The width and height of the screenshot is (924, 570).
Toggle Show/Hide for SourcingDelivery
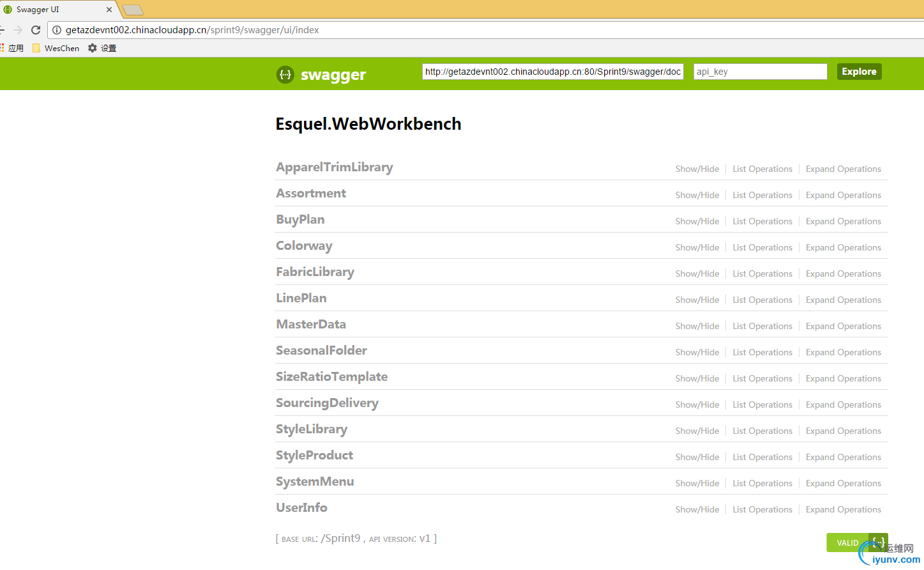tap(697, 404)
